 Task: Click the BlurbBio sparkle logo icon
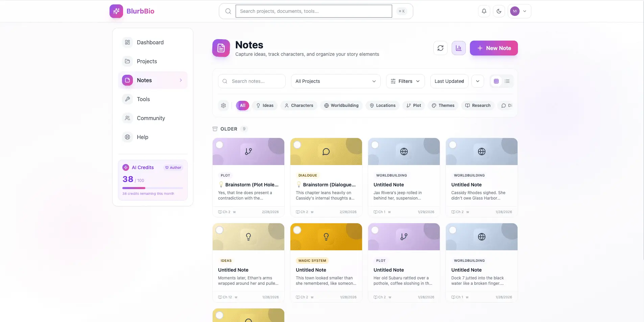(116, 11)
